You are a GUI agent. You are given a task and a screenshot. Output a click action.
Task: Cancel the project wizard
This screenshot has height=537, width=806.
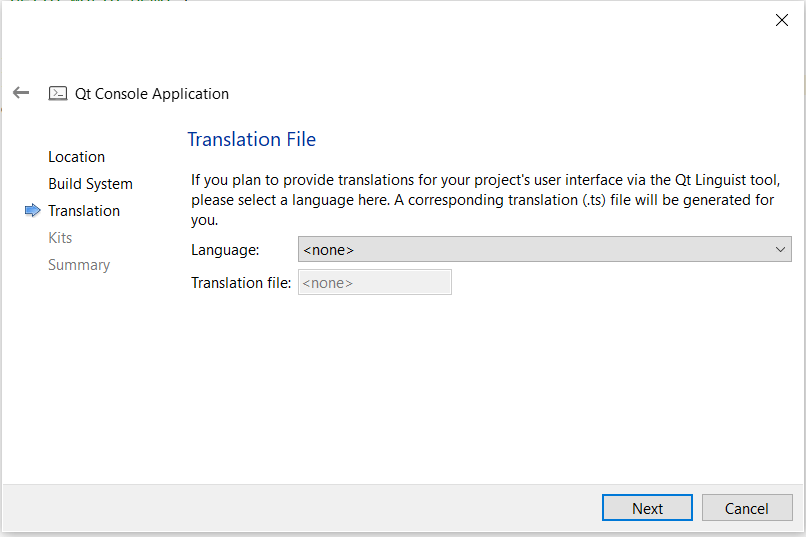click(746, 508)
